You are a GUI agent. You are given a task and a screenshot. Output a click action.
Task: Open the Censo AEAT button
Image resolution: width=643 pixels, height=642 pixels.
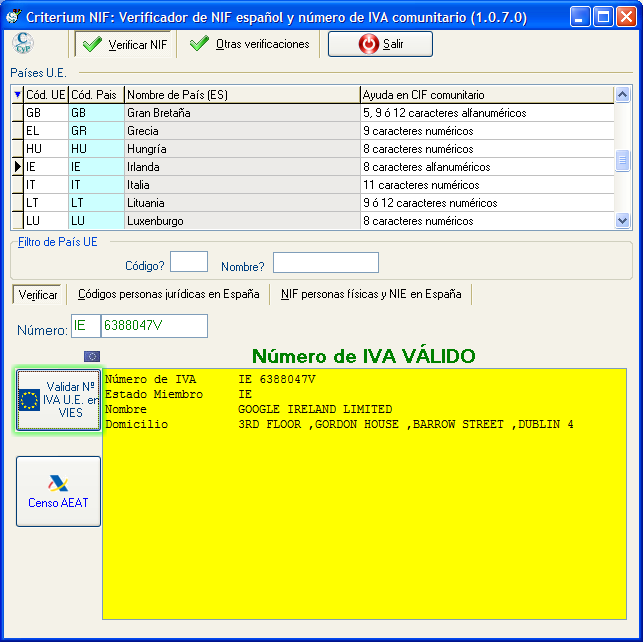[x=58, y=492]
